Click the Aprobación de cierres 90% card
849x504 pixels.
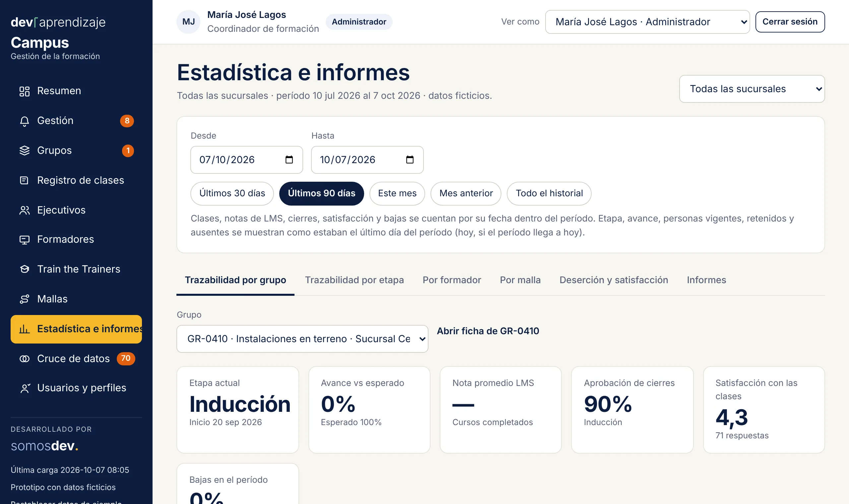(x=632, y=409)
